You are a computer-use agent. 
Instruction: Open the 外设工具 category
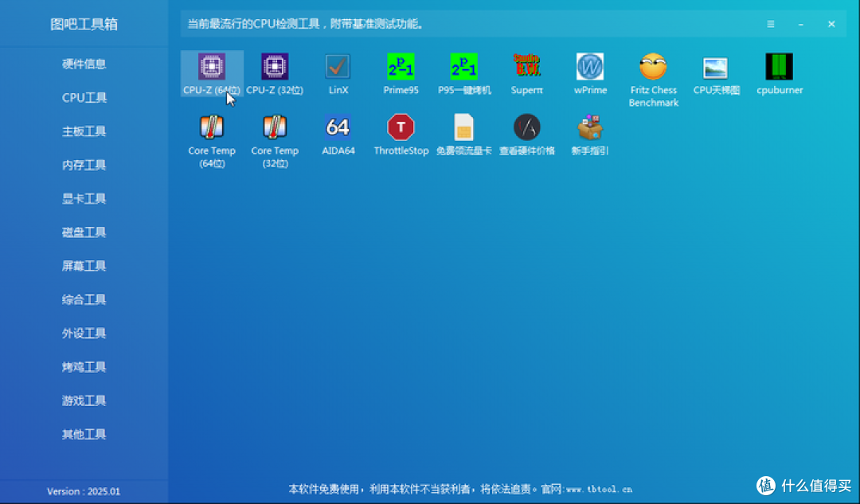click(84, 334)
